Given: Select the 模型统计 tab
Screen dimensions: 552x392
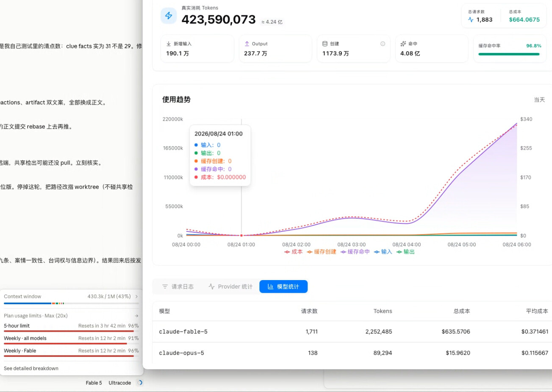Looking at the screenshot, I should coord(283,287).
